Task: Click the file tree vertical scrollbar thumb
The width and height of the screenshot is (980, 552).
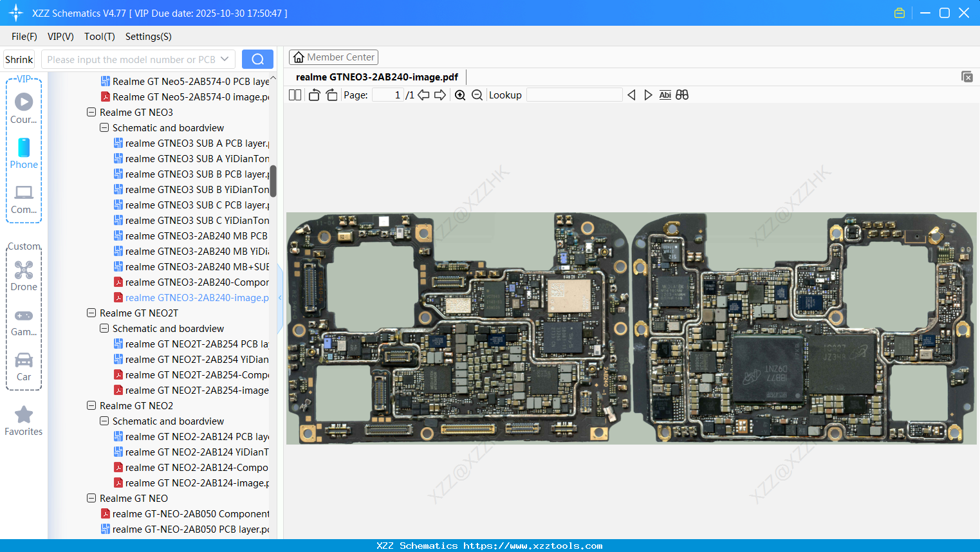Action: tap(273, 181)
